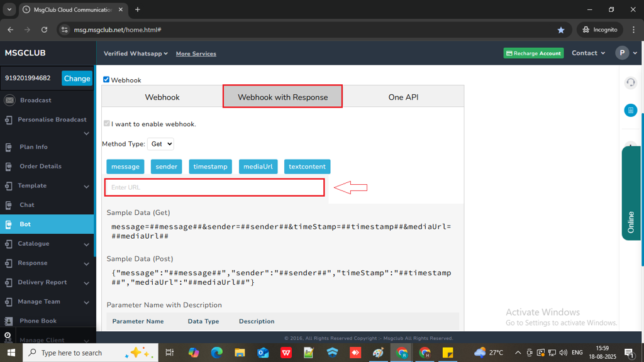This screenshot has height=362, width=644.
Task: Go back using browser back arrow
Action: point(11,30)
